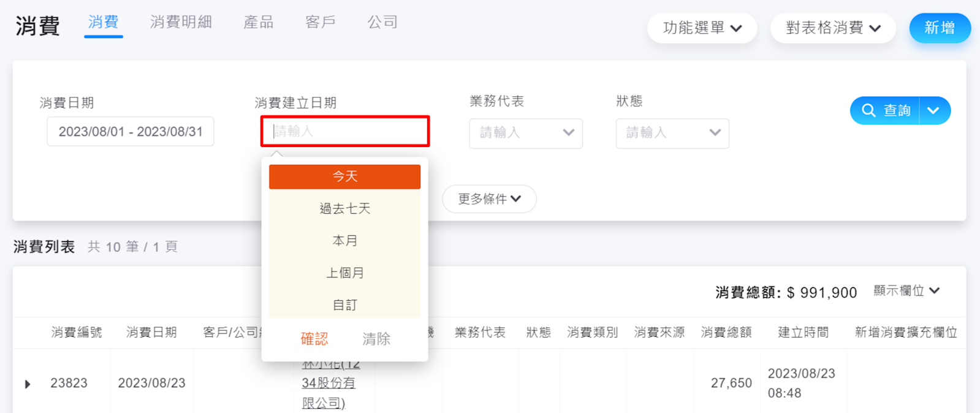Click the 新增 button
Image resolution: width=980 pixels, height=413 pixels.
coord(939,28)
